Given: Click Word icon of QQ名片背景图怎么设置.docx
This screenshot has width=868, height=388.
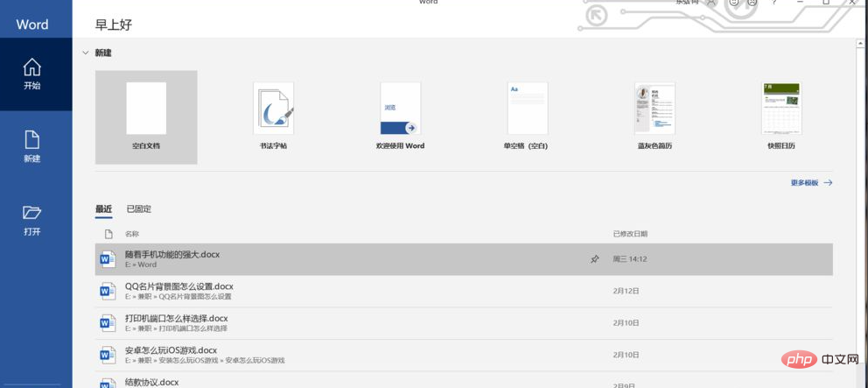Looking at the screenshot, I should [x=108, y=292].
